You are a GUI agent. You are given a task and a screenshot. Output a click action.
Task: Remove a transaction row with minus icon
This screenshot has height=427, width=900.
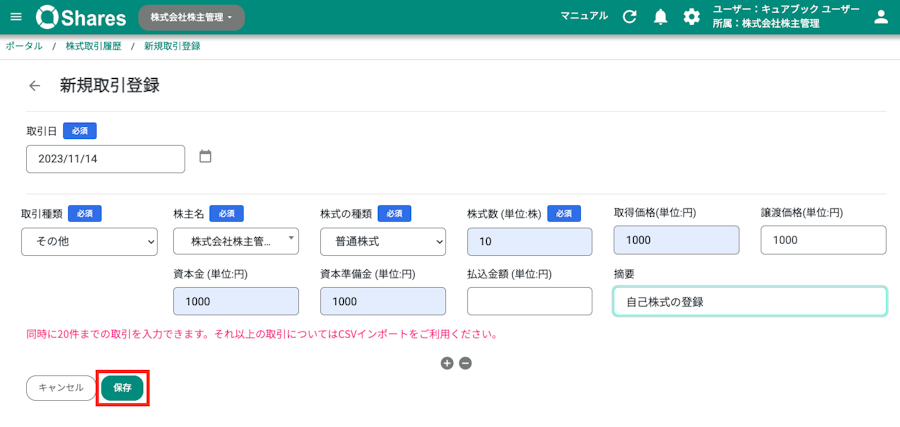point(465,363)
